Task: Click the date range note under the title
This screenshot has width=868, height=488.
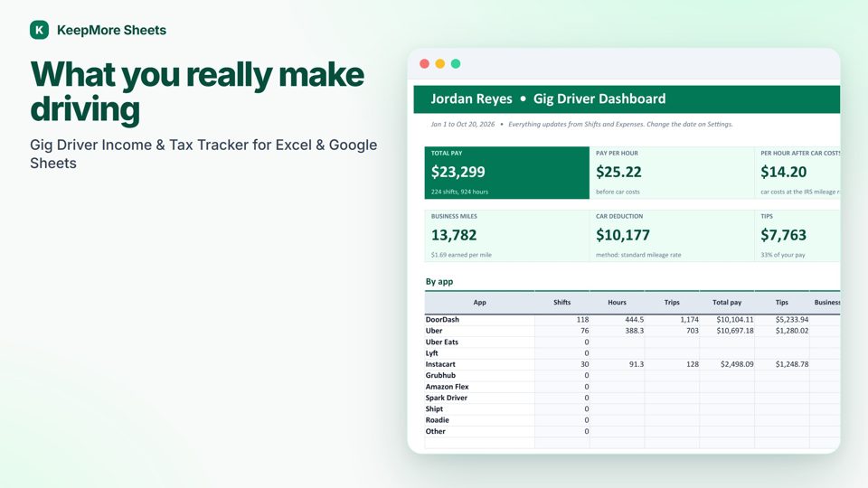Action: (x=581, y=124)
